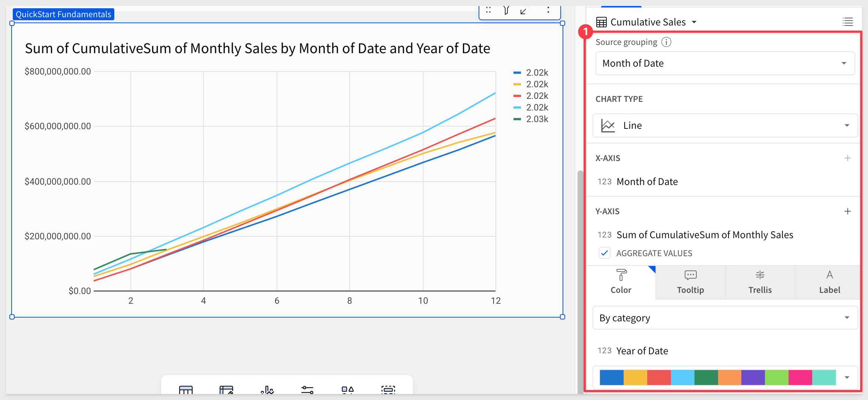868x400 pixels.
Task: Click the collapse arrow icon above chart
Action: (x=524, y=11)
